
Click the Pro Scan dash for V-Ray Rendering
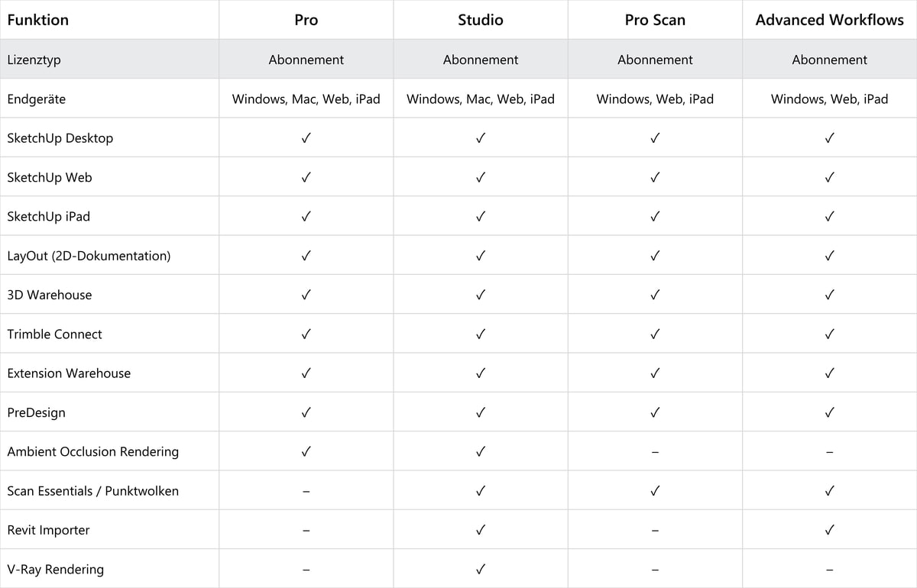[x=655, y=570]
